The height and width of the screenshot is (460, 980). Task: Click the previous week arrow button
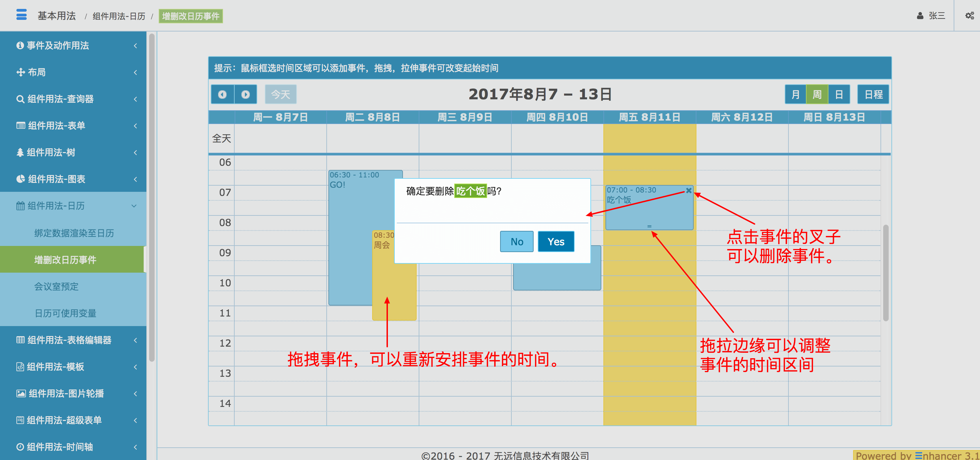[x=223, y=94]
